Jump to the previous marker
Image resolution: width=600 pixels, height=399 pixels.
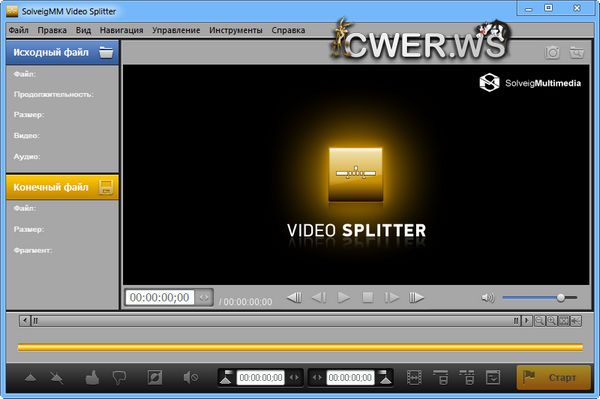pyautogui.click(x=294, y=297)
